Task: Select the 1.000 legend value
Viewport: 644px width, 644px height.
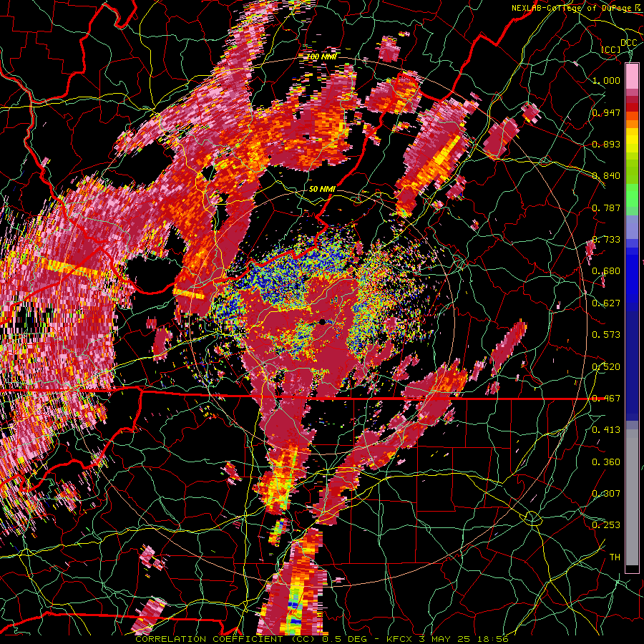Action: tap(606, 80)
